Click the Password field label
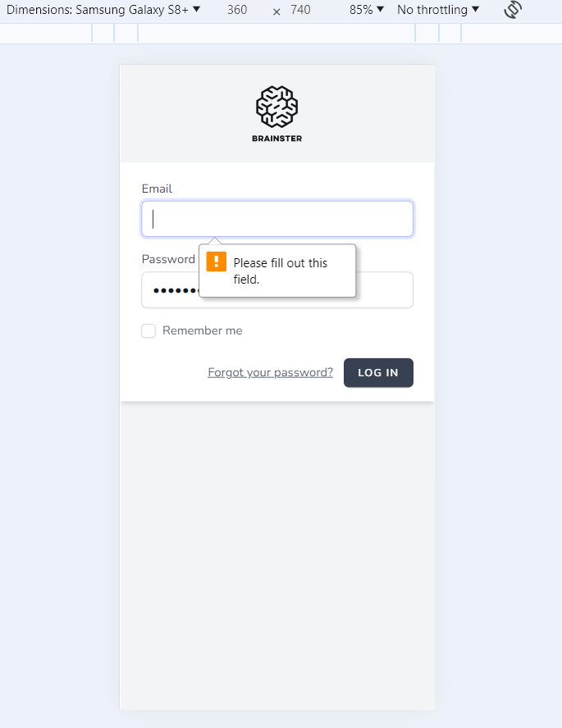This screenshot has width=562, height=728. (x=168, y=259)
